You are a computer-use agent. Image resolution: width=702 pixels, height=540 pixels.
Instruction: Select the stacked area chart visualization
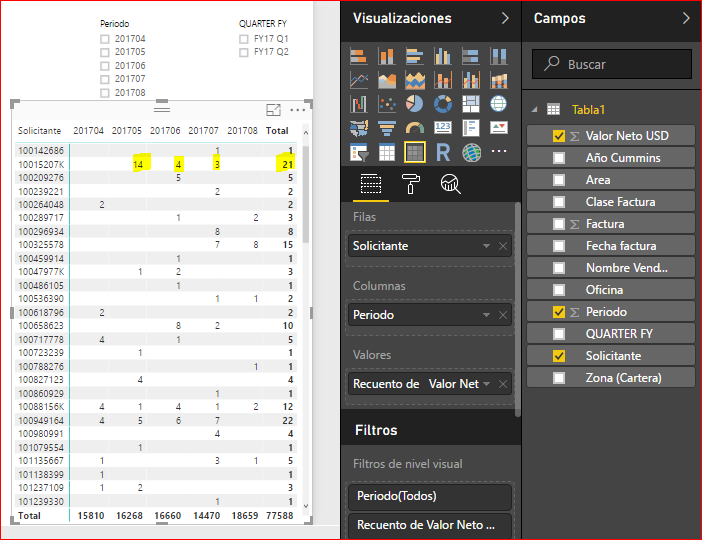(415, 81)
